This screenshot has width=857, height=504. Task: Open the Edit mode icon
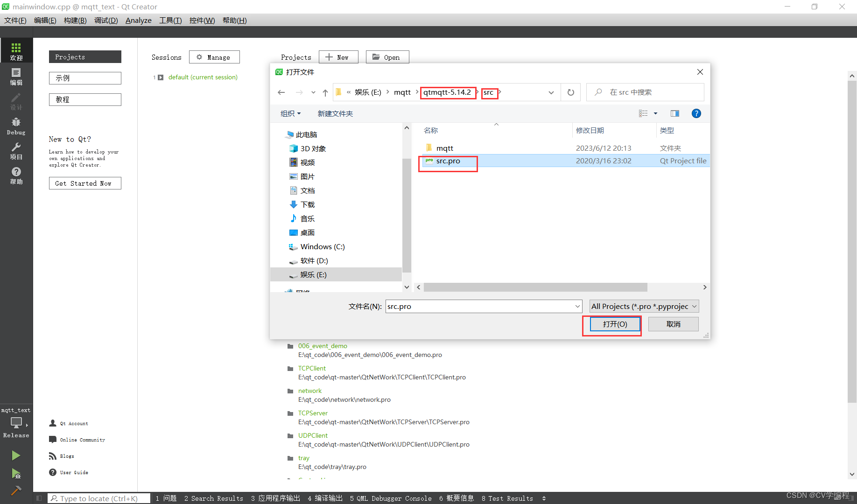tap(16, 76)
